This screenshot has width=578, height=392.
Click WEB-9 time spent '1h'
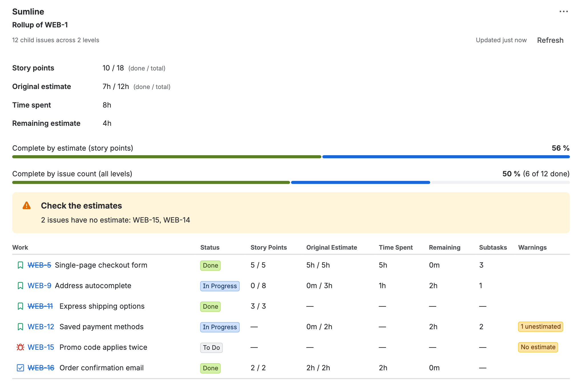point(382,286)
